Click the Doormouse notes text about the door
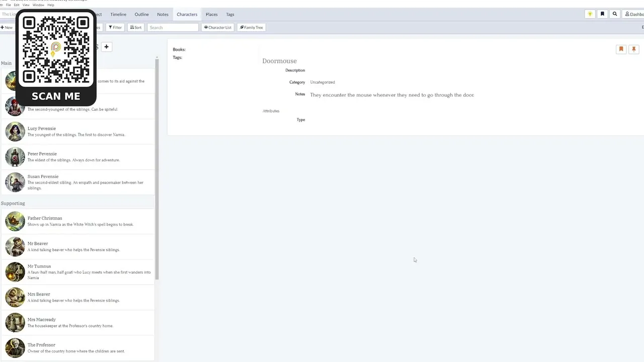This screenshot has width=644, height=362. tap(392, 95)
